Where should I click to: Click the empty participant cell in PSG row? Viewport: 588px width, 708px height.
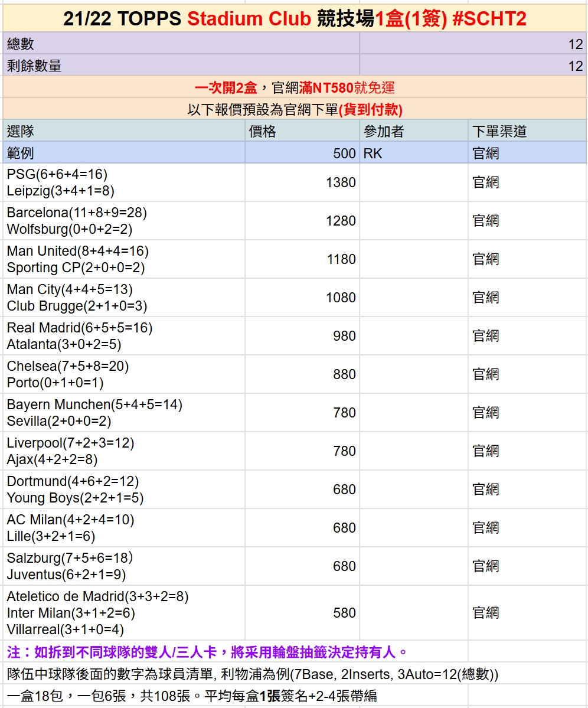[414, 182]
